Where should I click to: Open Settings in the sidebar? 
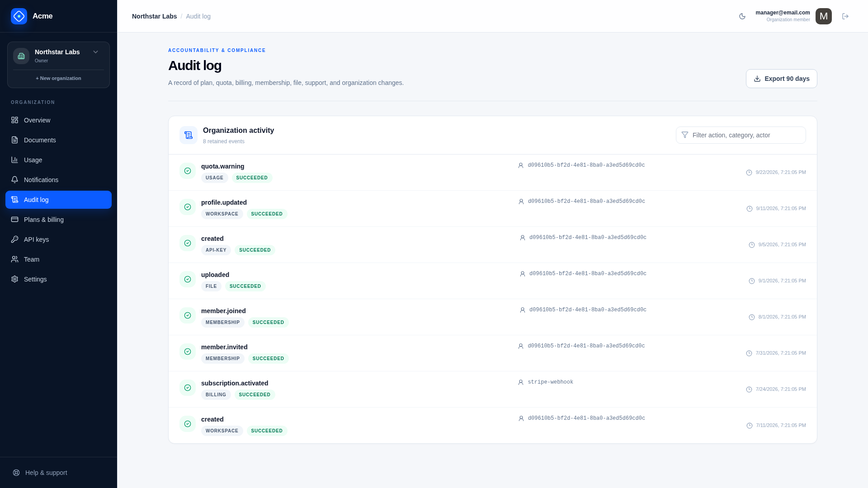point(58,279)
